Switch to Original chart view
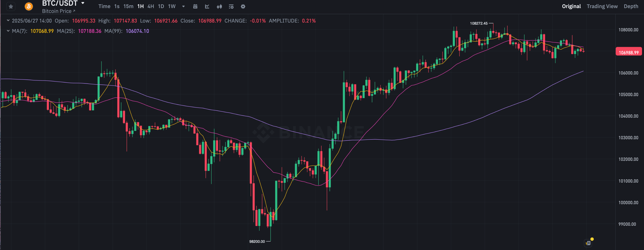The image size is (644, 250). pos(571,6)
